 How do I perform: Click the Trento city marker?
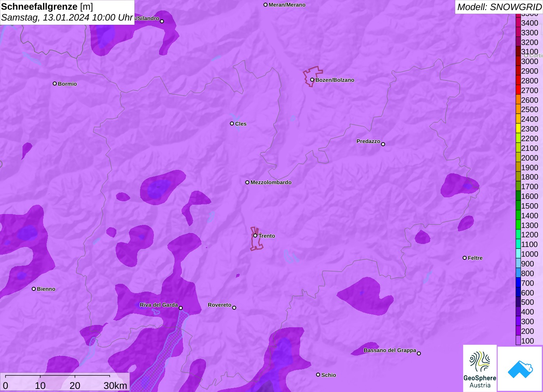coord(255,235)
